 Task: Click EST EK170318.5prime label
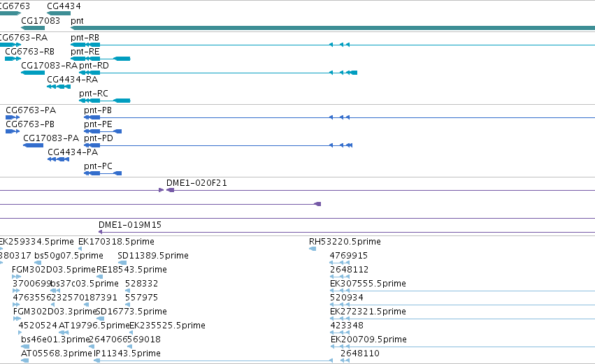tap(116, 242)
